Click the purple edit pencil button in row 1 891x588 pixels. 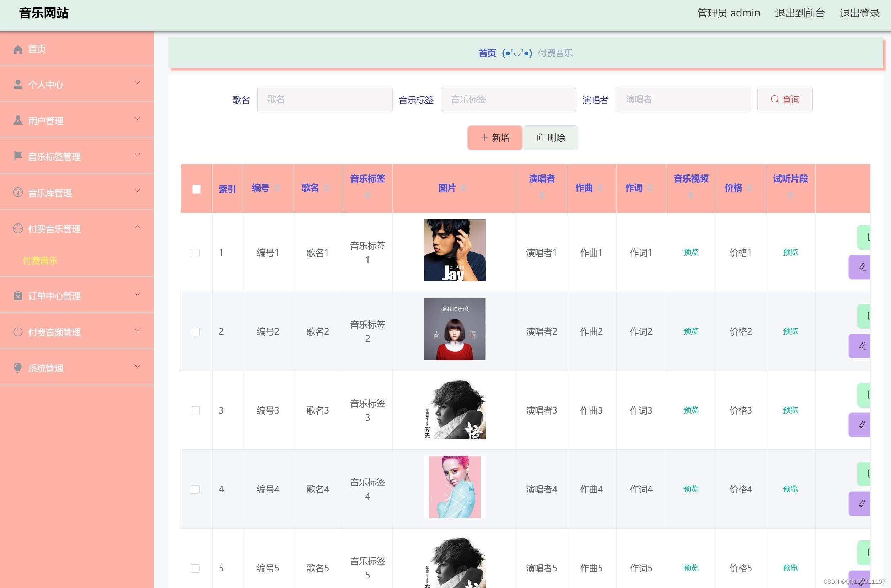(862, 267)
